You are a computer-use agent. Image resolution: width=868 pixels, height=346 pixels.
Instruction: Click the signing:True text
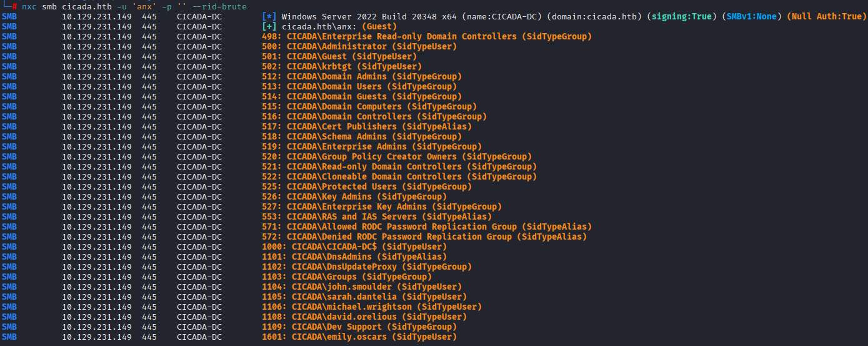[x=679, y=16]
